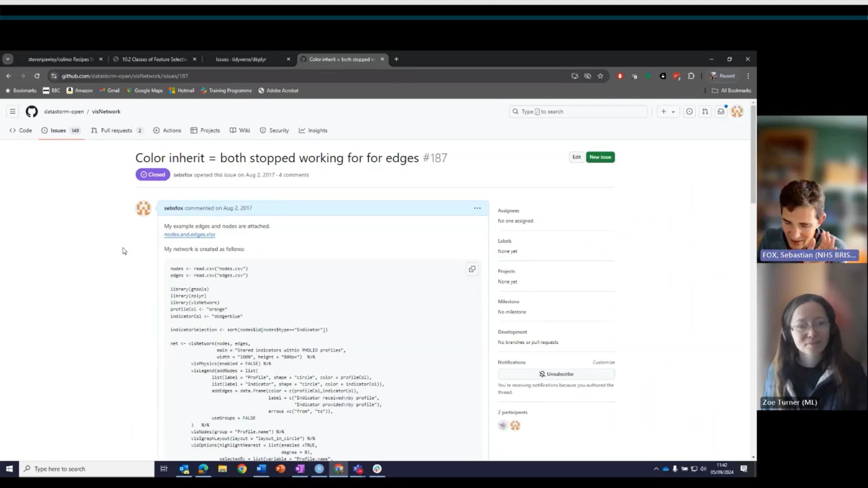Open the Code repository tab
Image resolution: width=868 pixels, height=488 pixels.
tap(21, 131)
